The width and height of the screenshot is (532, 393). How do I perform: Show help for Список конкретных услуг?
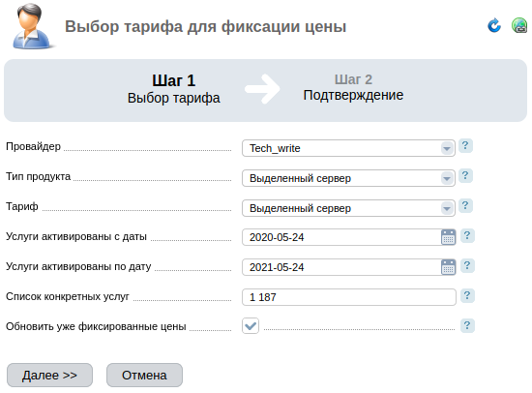pos(467,296)
